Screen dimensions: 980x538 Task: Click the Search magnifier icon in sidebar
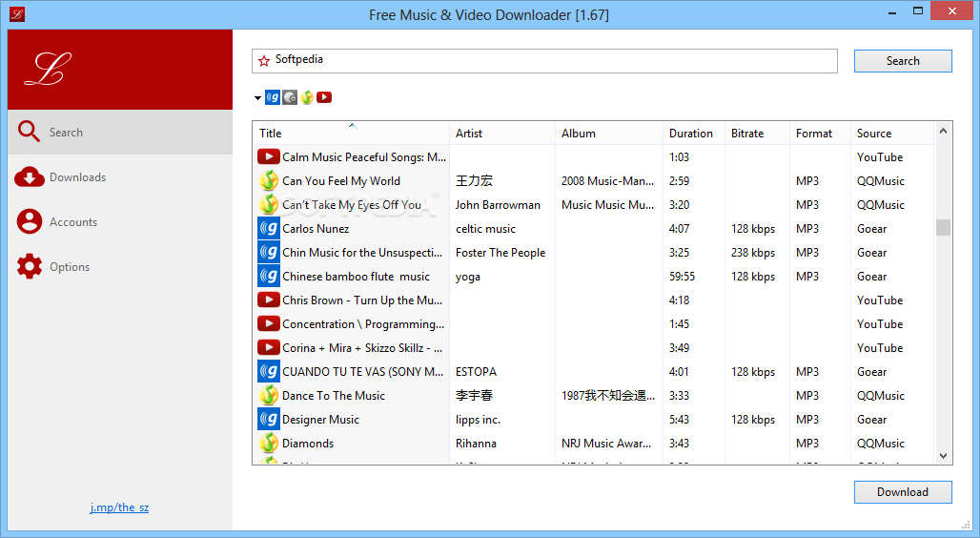pos(30,133)
